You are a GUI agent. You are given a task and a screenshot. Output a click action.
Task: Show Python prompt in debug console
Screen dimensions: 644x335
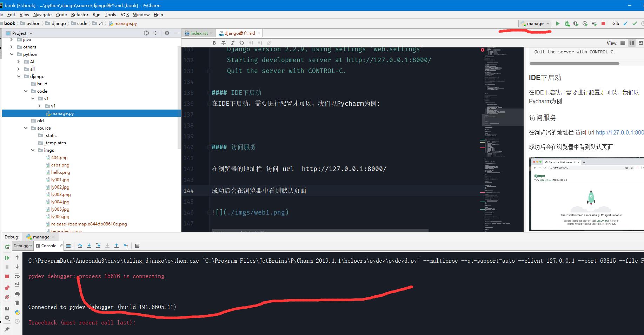pyautogui.click(x=17, y=312)
